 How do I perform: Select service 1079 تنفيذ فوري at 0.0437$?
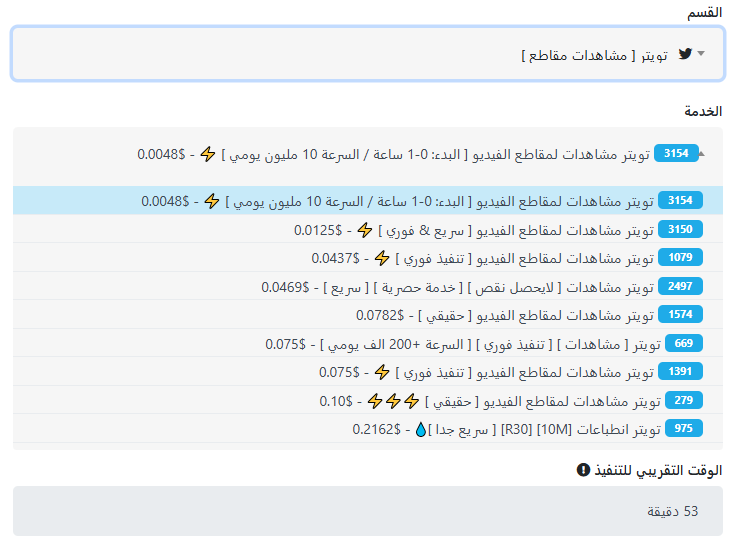pyautogui.click(x=368, y=258)
